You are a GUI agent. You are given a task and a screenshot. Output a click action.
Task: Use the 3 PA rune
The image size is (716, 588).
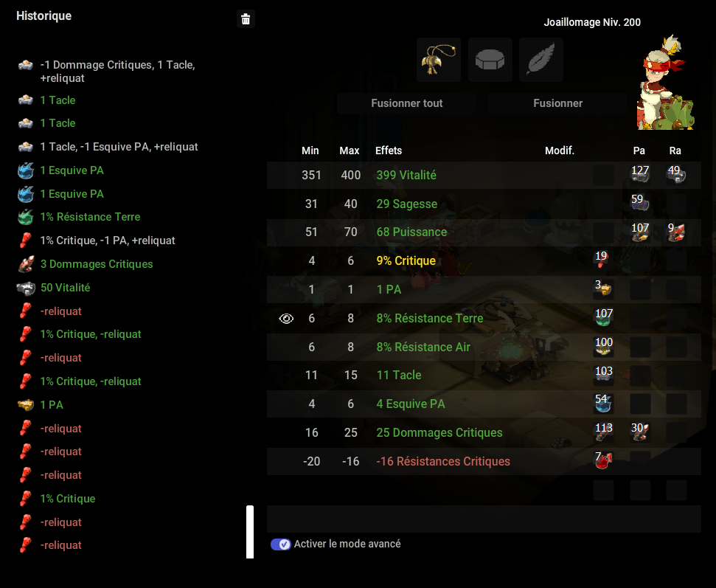coord(602,288)
